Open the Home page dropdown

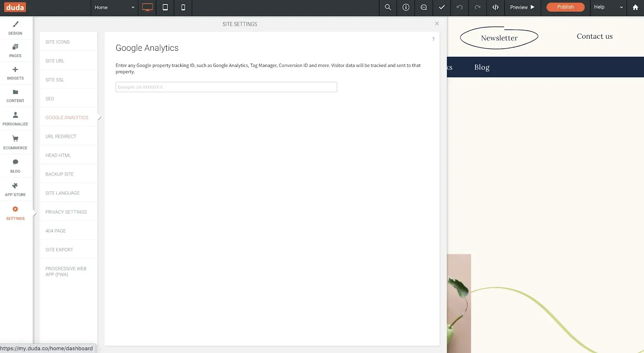click(x=114, y=7)
